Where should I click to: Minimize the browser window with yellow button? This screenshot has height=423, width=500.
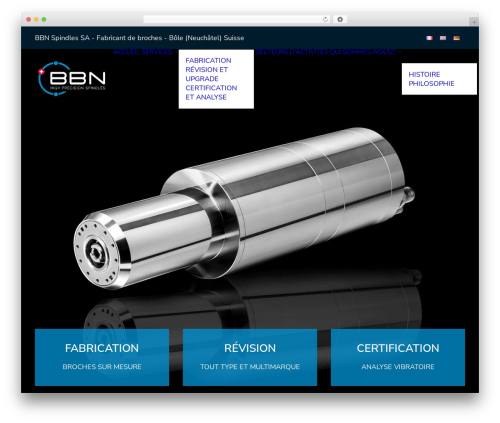pyautogui.click(x=36, y=19)
